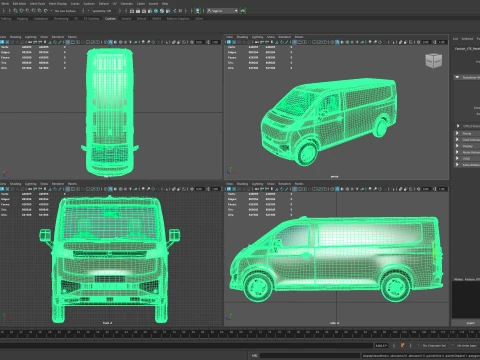The image size is (480, 360).
Task: Toggle the grid icon in bottom-left viewport toolbar
Action: [x=67, y=189]
